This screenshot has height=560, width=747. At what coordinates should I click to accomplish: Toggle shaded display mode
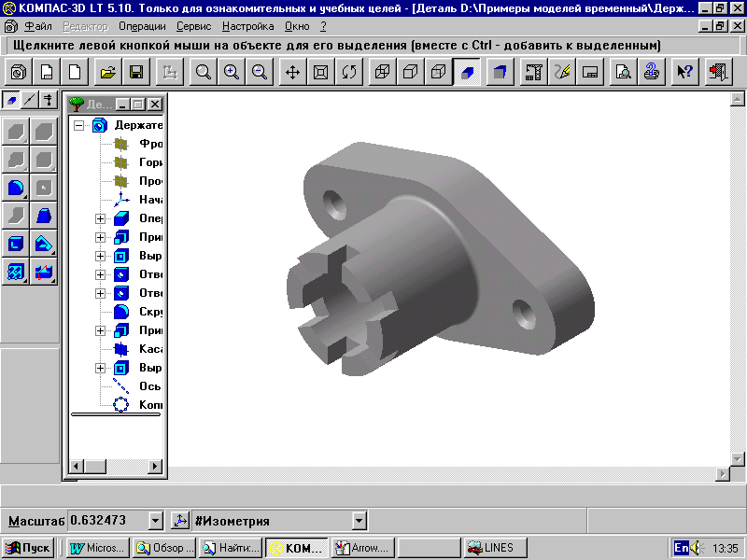[467, 72]
